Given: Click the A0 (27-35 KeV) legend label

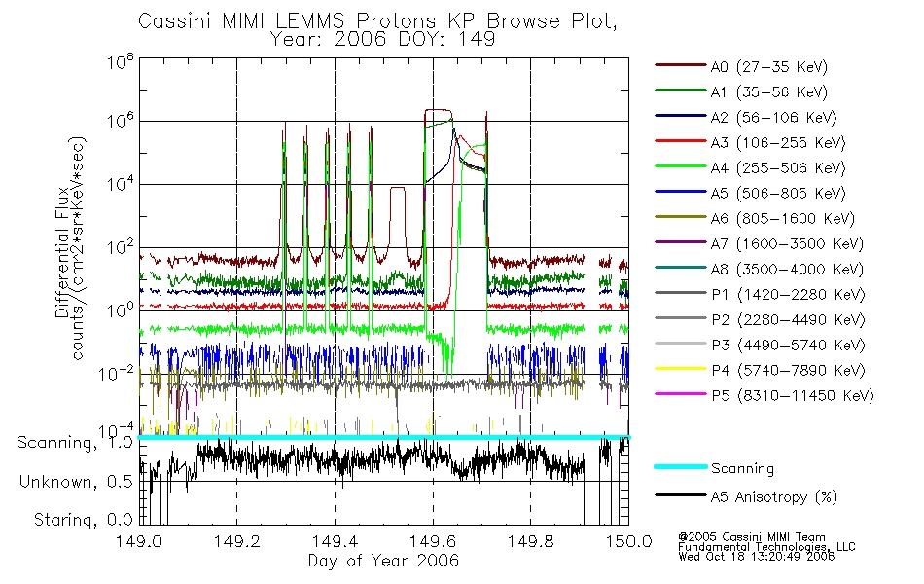Looking at the screenshot, I should coord(769,67).
